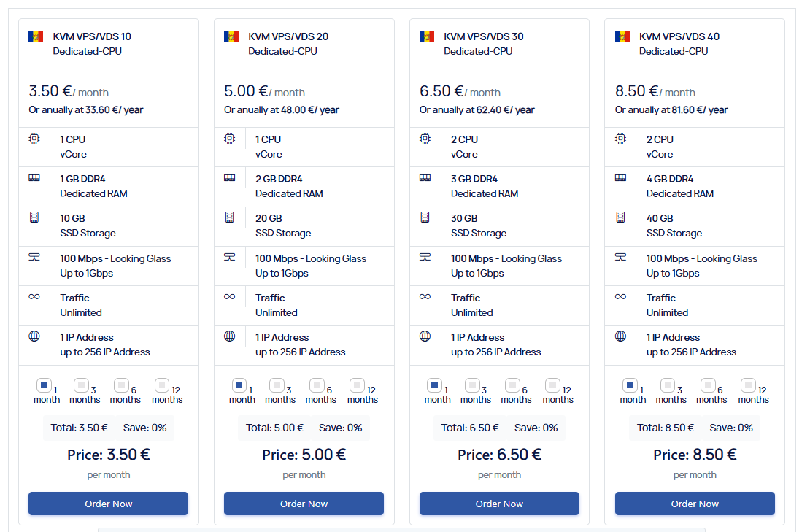The width and height of the screenshot is (810, 532).
Task: Select 12 months billing for KVM VPS/VDS 10
Action: point(162,385)
